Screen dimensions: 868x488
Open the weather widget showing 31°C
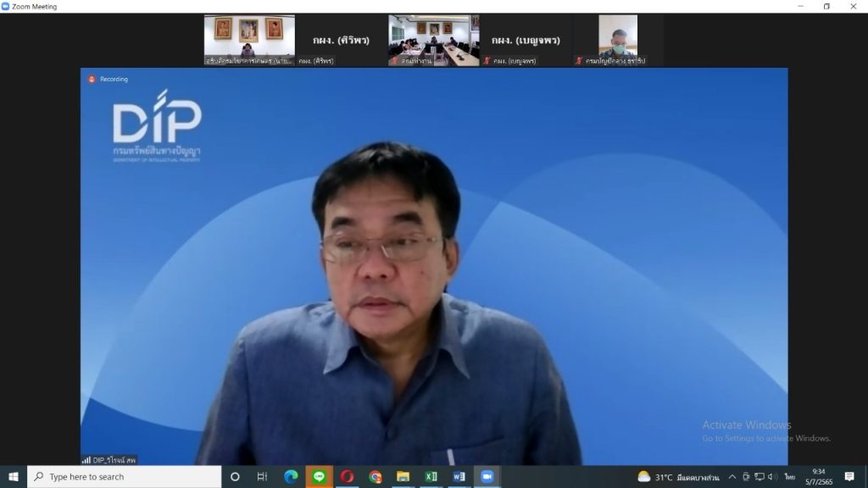click(x=678, y=477)
